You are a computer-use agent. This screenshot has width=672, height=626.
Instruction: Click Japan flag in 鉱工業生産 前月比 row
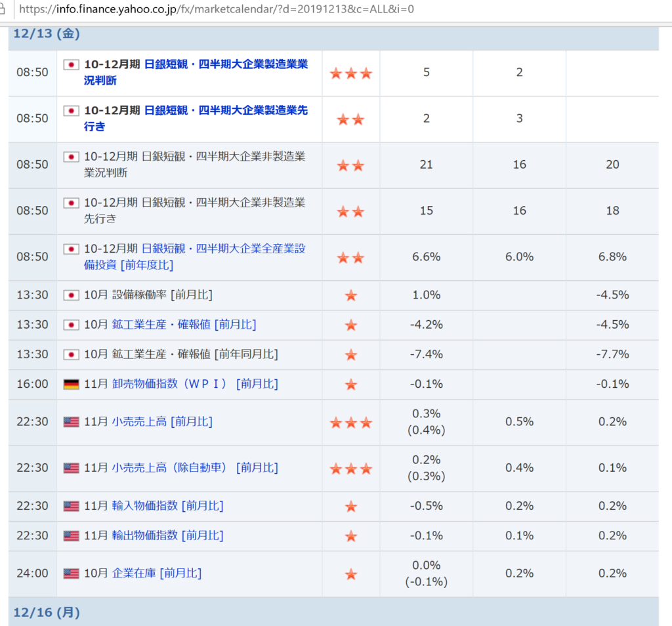pyautogui.click(x=71, y=325)
